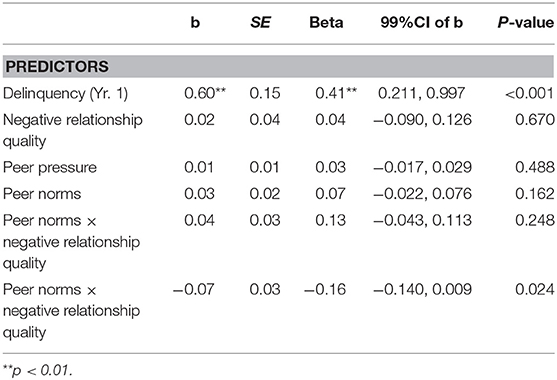Click the Delinquency (Yr. 1) row label
Viewport: 557px width, 380px height.
click(65, 94)
